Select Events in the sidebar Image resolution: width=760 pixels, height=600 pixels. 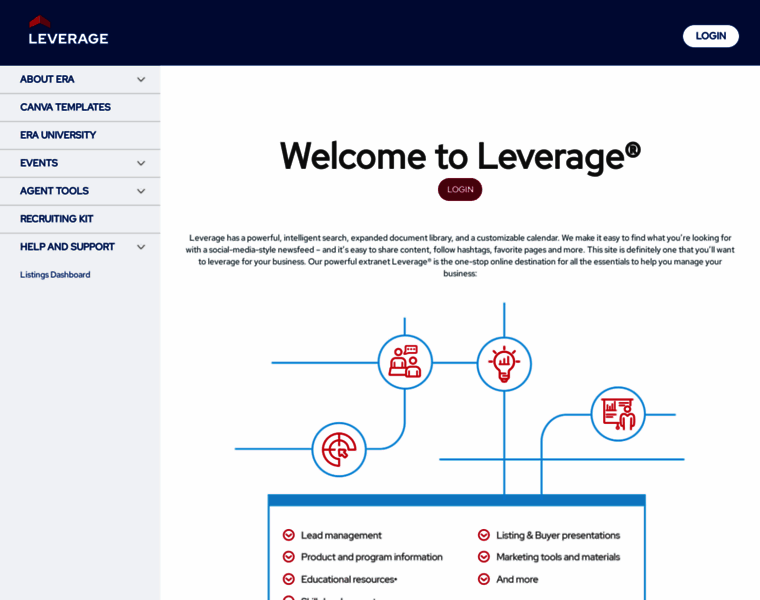click(x=39, y=163)
